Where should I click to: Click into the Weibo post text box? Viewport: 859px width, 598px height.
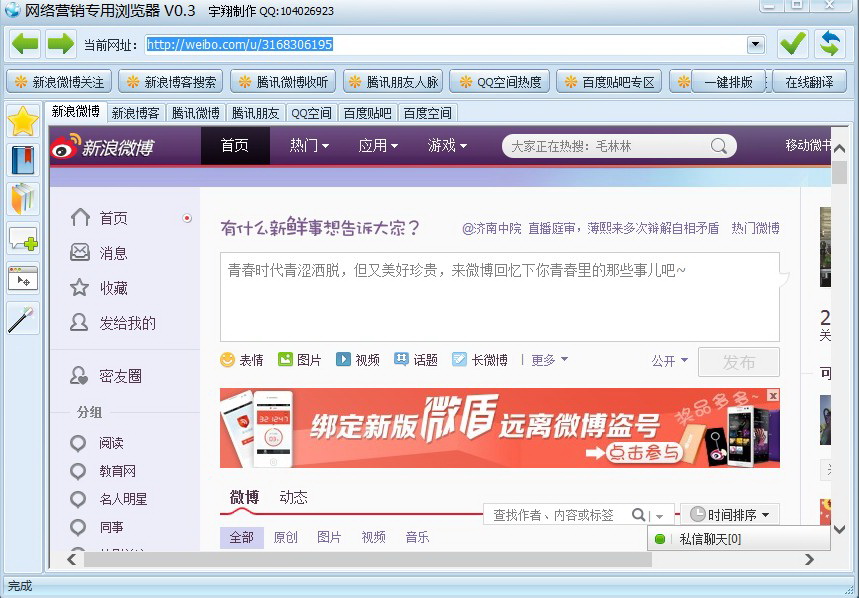pos(499,297)
